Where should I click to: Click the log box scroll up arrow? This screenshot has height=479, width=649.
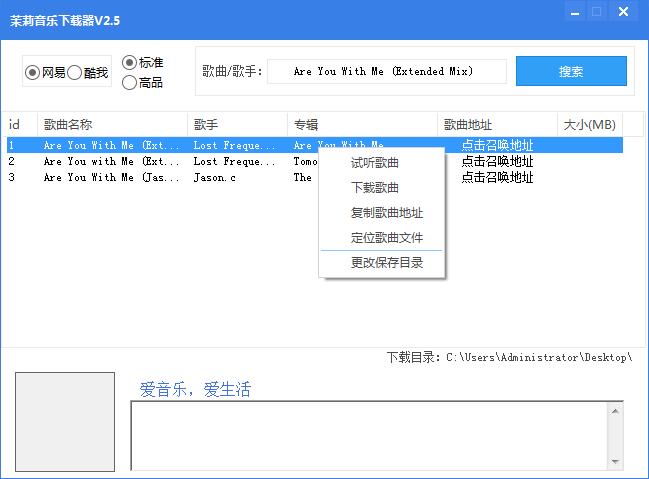[x=615, y=411]
